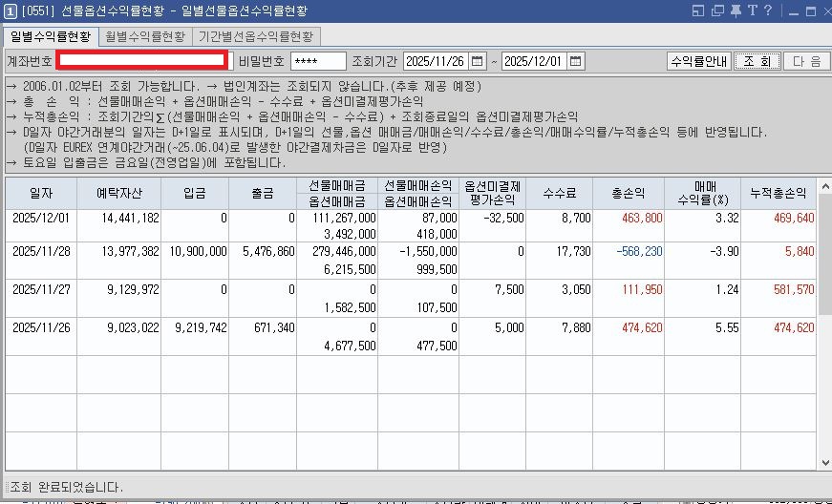Viewport: 832px width, 504px height.
Task: Pin the window with the pushpin icon
Action: (x=736, y=10)
